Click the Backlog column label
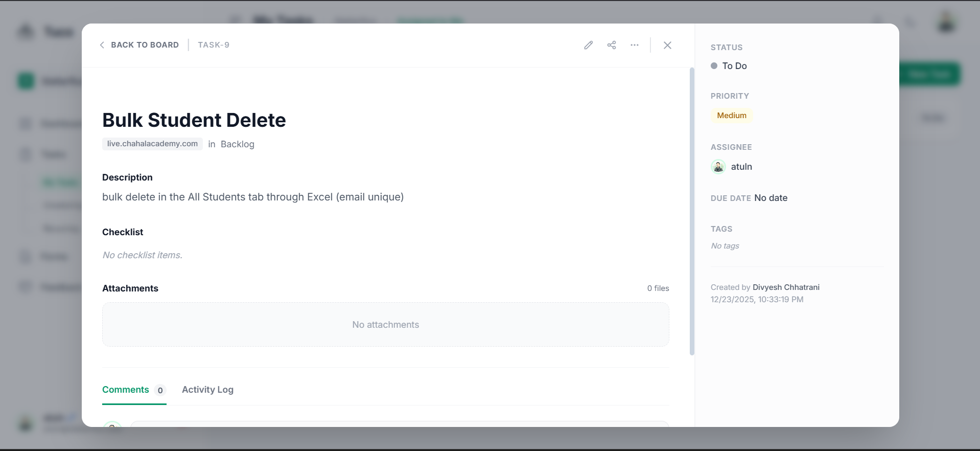980x451 pixels. click(x=238, y=144)
